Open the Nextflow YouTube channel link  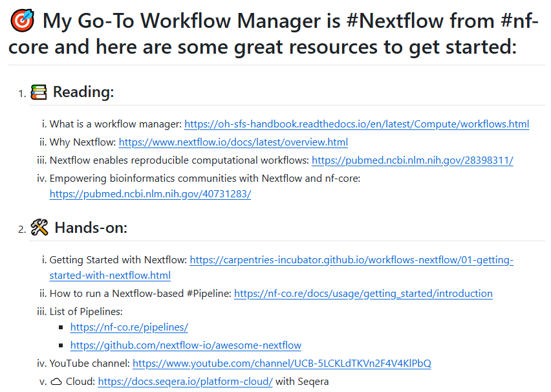(x=283, y=364)
